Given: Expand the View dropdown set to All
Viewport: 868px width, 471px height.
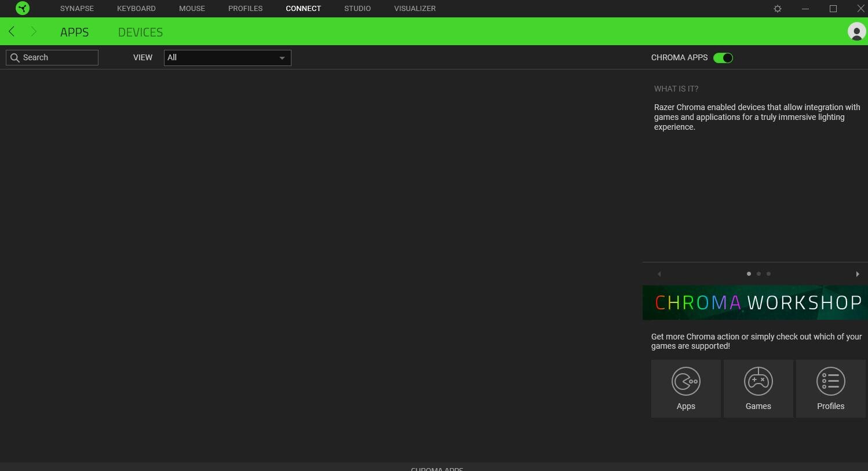Looking at the screenshot, I should tap(228, 58).
